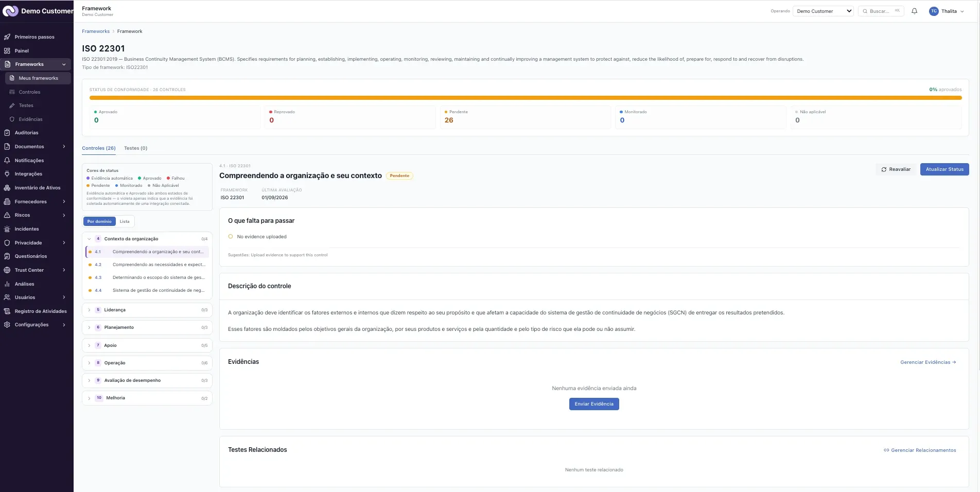Go to the Frameworks breadcrumb link
The image size is (980, 492).
point(96,31)
